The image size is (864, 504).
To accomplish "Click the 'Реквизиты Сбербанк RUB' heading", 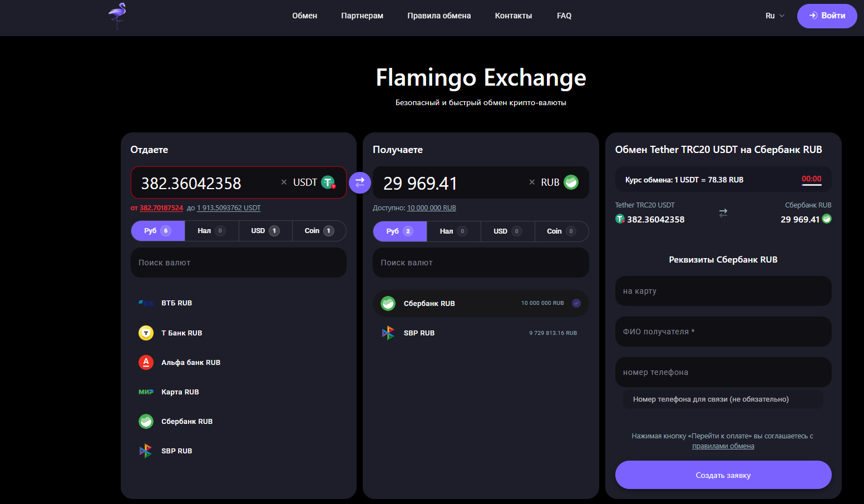I will tap(723, 260).
